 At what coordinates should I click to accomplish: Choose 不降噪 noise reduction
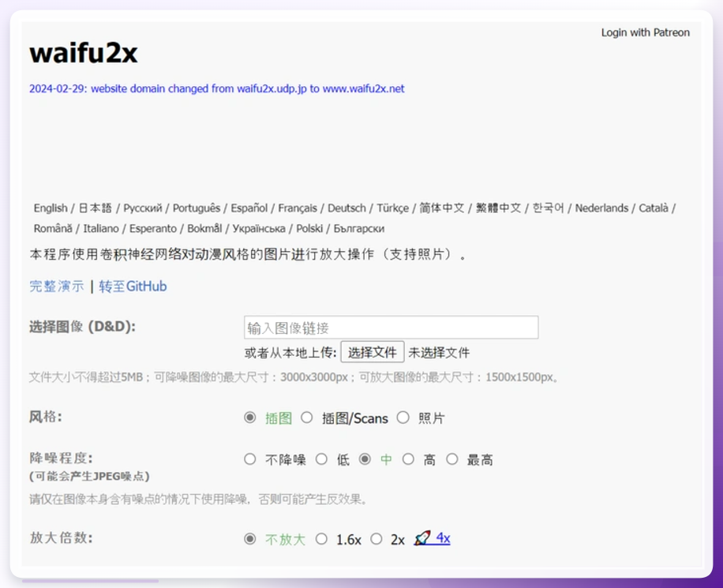(250, 459)
